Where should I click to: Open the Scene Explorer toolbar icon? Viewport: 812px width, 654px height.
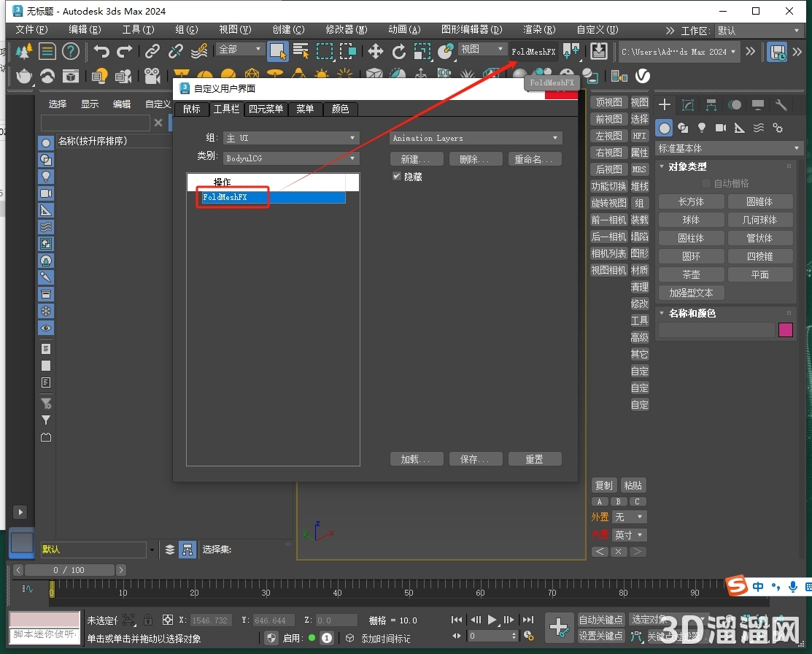(x=47, y=51)
